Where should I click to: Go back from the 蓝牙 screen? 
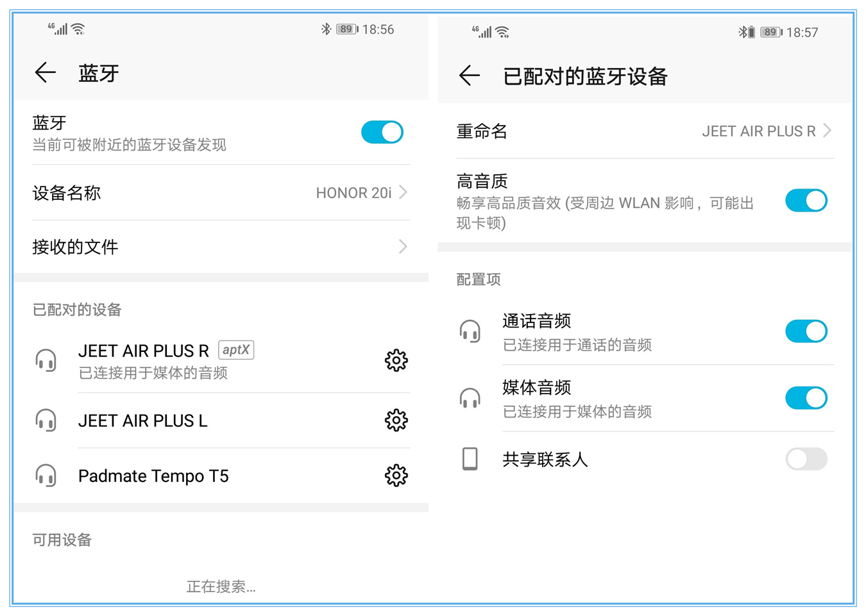click(x=45, y=72)
